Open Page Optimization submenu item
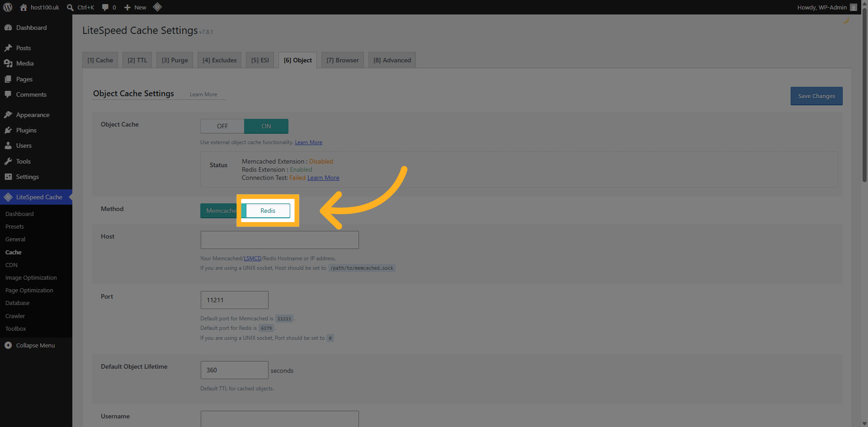The height and width of the screenshot is (427, 868). (x=29, y=290)
